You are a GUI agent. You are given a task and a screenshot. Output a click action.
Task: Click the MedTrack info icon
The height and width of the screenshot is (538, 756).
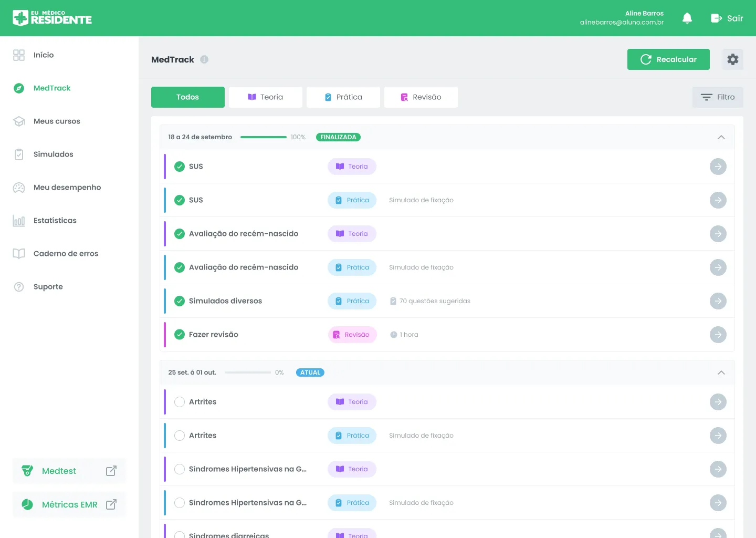tap(204, 59)
